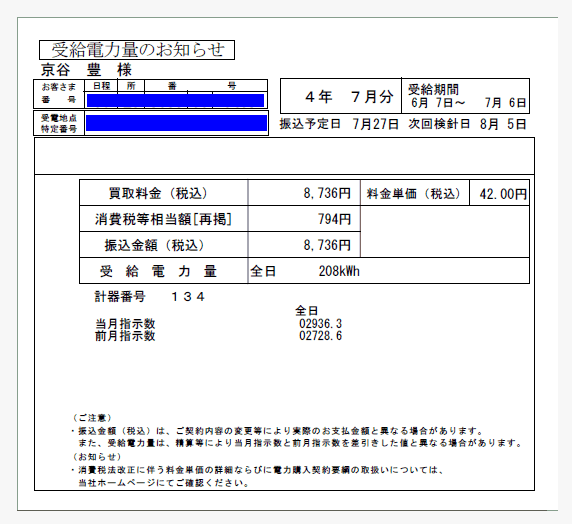The width and height of the screenshot is (572, 524).
Task: Click the 振込金額（税込） label
Action: [154, 245]
